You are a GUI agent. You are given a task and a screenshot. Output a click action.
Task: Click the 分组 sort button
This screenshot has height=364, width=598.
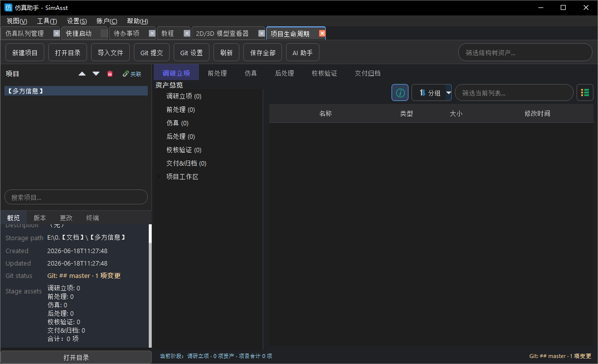(x=428, y=92)
